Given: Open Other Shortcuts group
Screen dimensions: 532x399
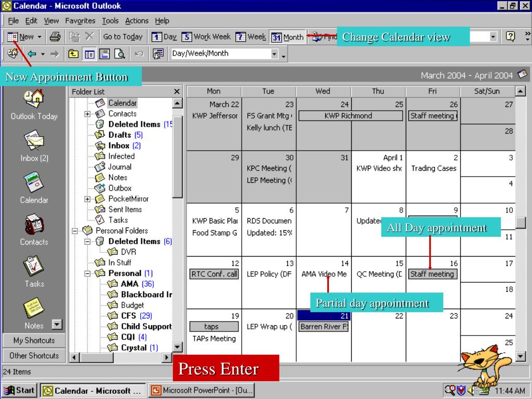Looking at the screenshot, I should (x=34, y=355).
